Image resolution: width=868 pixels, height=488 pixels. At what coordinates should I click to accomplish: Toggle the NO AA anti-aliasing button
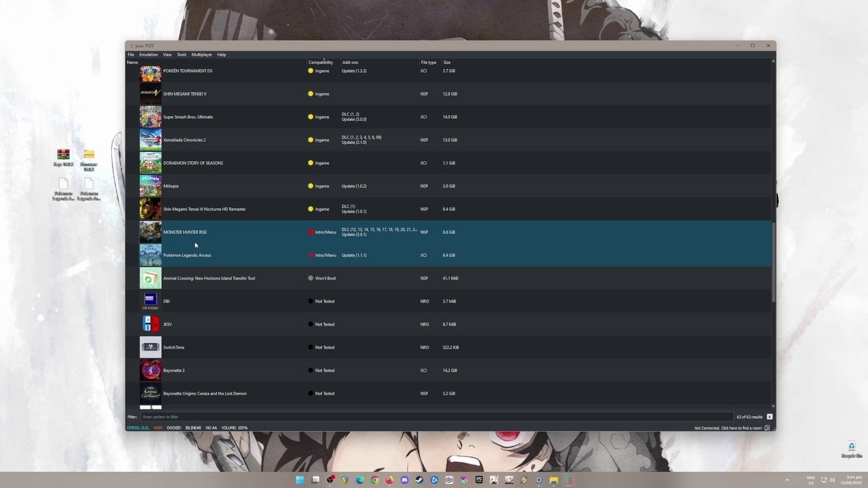click(x=212, y=428)
